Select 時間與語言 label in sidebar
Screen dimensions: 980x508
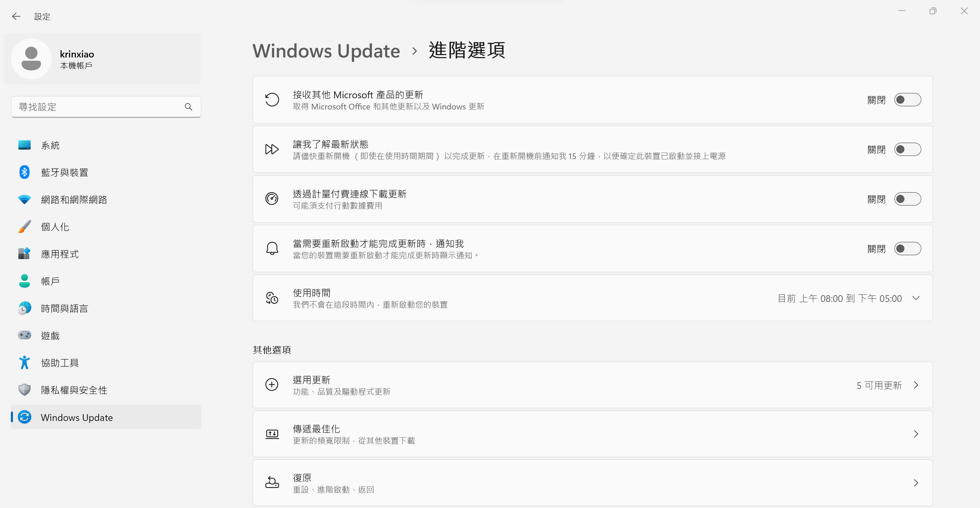(64, 308)
